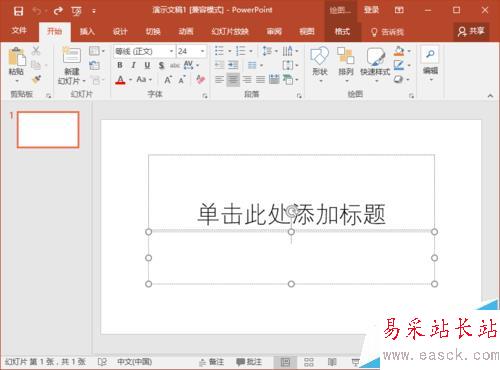This screenshot has height=370, width=500.
Task: Toggle Center paragraph alignment
Action: coord(233,80)
